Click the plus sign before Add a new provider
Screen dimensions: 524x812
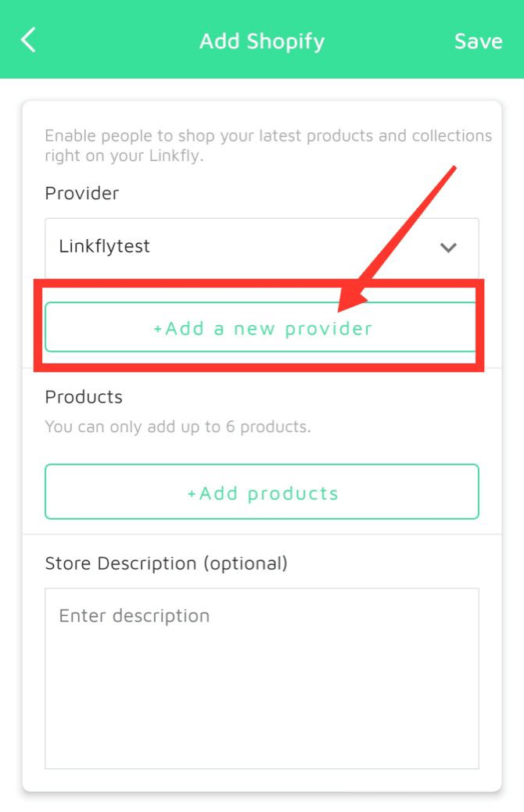[x=158, y=329]
